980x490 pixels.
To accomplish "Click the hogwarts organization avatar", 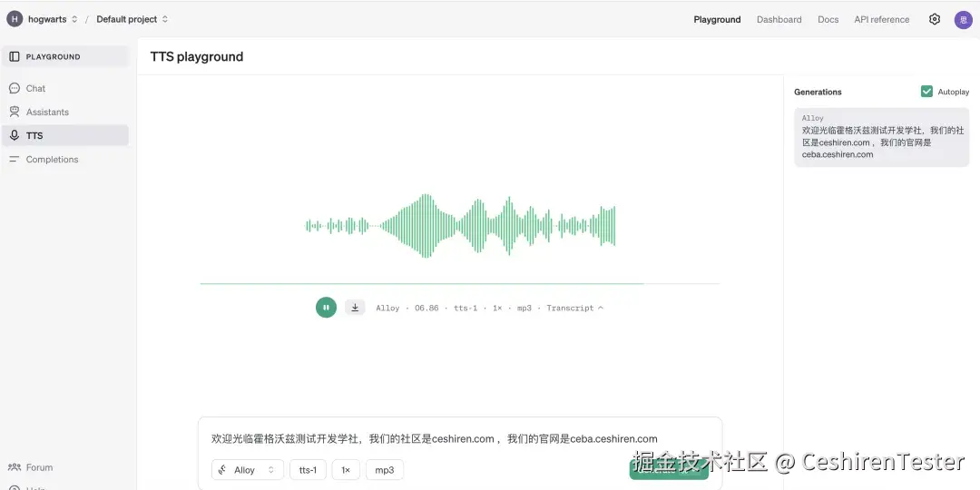I will (15, 19).
